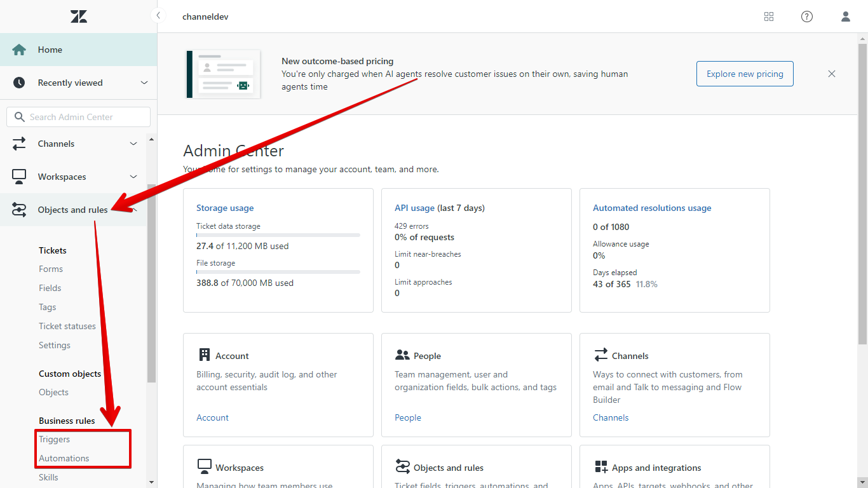Click the pricing banner illustration thumbnail
The height and width of the screenshot is (488, 868).
(x=223, y=74)
